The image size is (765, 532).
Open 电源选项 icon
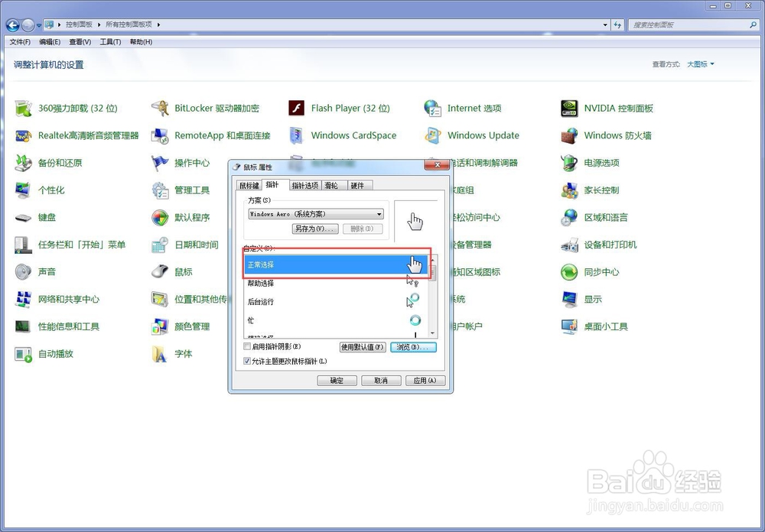click(569, 163)
